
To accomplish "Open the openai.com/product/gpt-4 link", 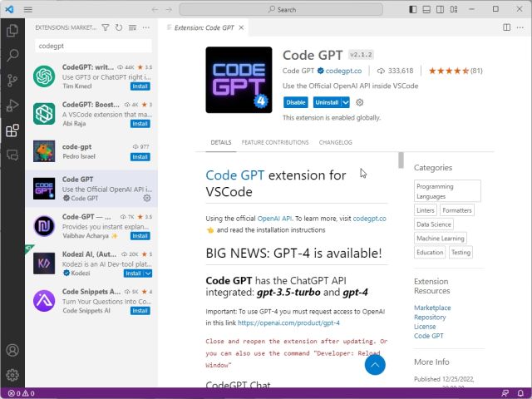I will pos(288,323).
